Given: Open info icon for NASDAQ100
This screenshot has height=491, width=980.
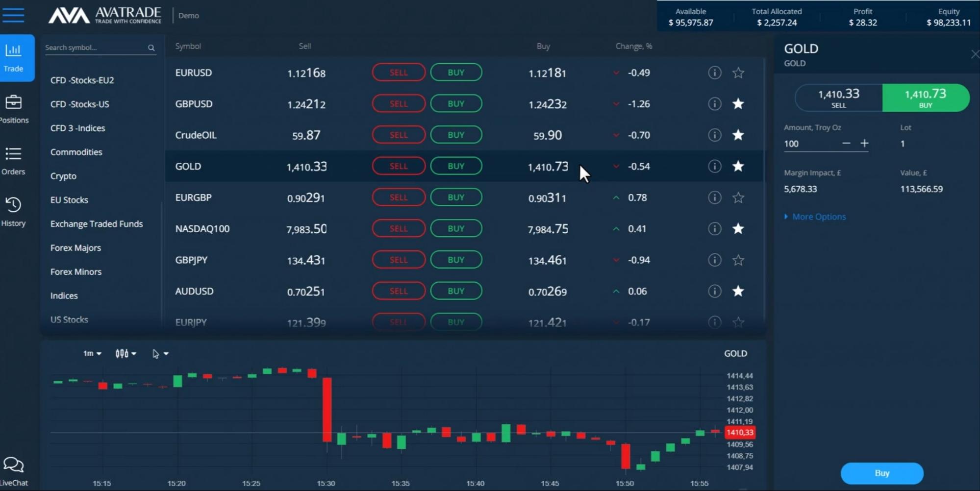Looking at the screenshot, I should (715, 229).
